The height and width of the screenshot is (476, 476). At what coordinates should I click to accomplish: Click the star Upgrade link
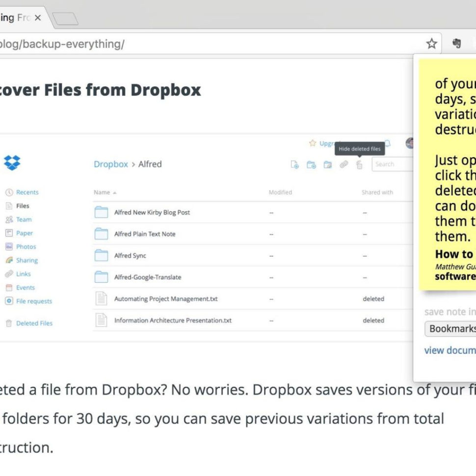click(322, 143)
